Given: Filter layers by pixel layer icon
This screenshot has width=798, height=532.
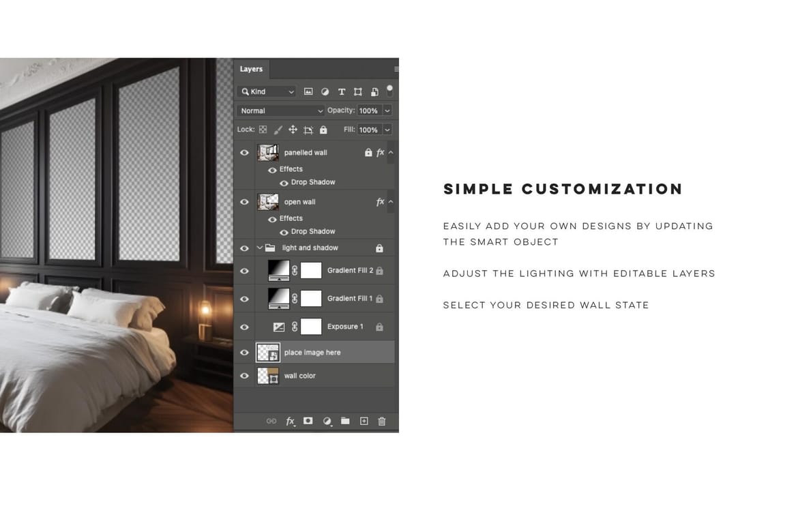Looking at the screenshot, I should [x=308, y=91].
